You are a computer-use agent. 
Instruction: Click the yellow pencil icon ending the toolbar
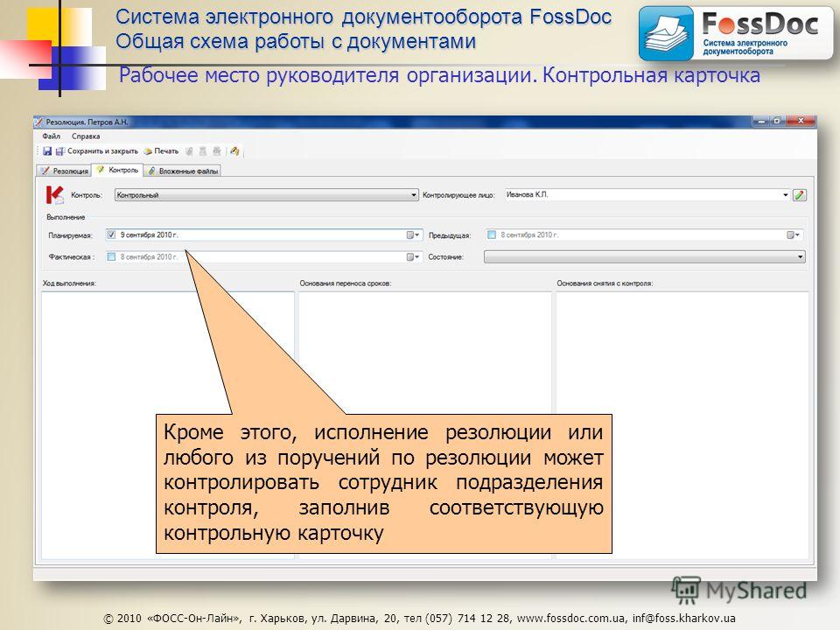(x=234, y=151)
